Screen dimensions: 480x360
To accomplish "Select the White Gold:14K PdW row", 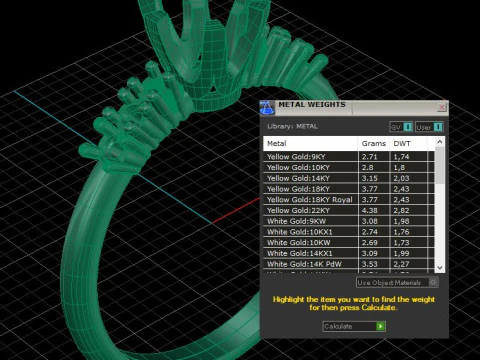I will pyautogui.click(x=349, y=264).
